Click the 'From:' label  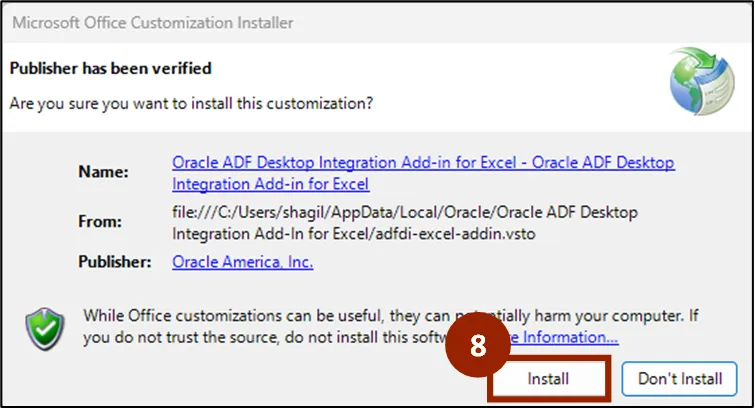click(x=100, y=222)
